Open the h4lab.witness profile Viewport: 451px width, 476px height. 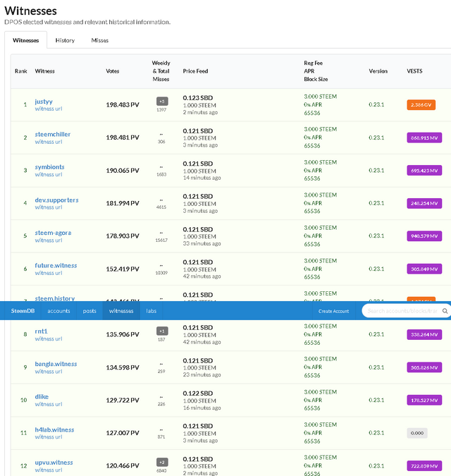54,430
